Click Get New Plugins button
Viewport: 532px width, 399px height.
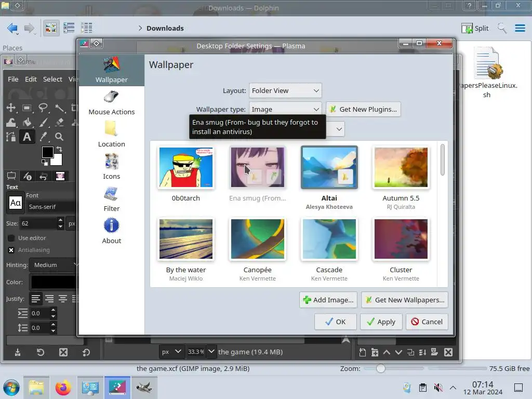click(x=363, y=109)
